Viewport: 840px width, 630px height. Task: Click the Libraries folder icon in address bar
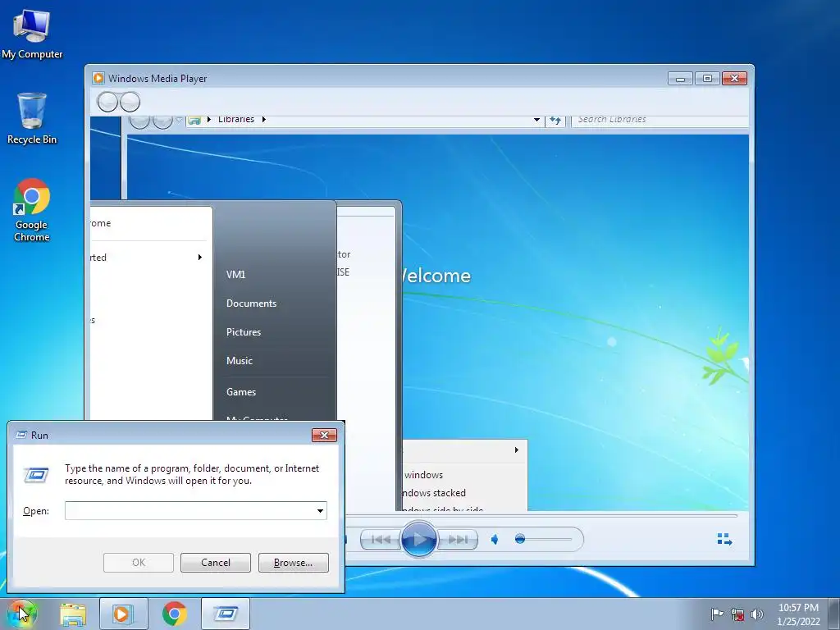point(194,121)
